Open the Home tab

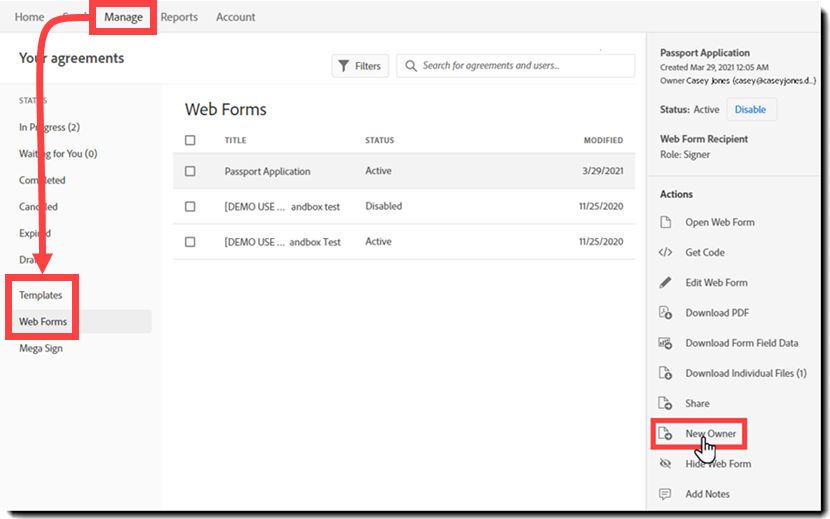coord(30,17)
